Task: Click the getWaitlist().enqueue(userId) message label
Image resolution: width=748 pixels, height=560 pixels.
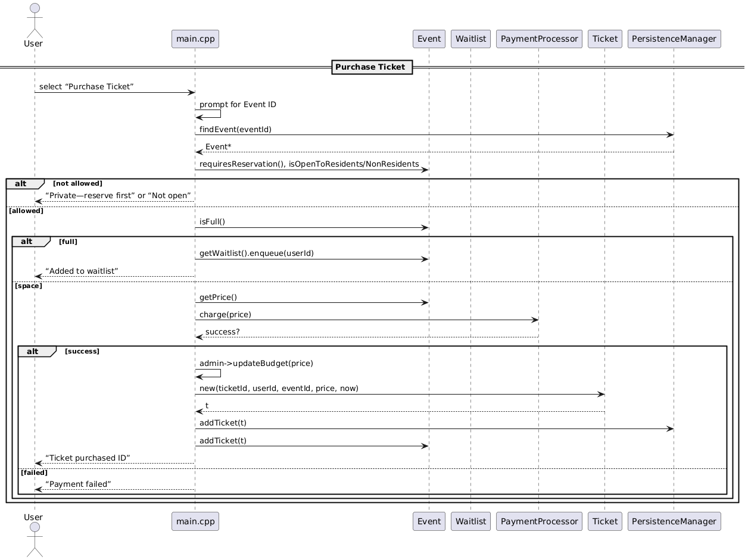Action: click(256, 254)
